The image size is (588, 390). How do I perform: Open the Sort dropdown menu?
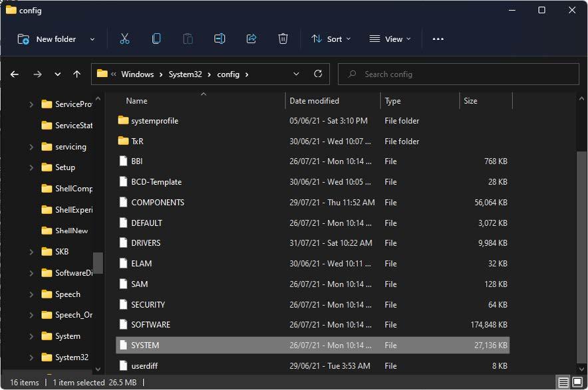click(331, 39)
